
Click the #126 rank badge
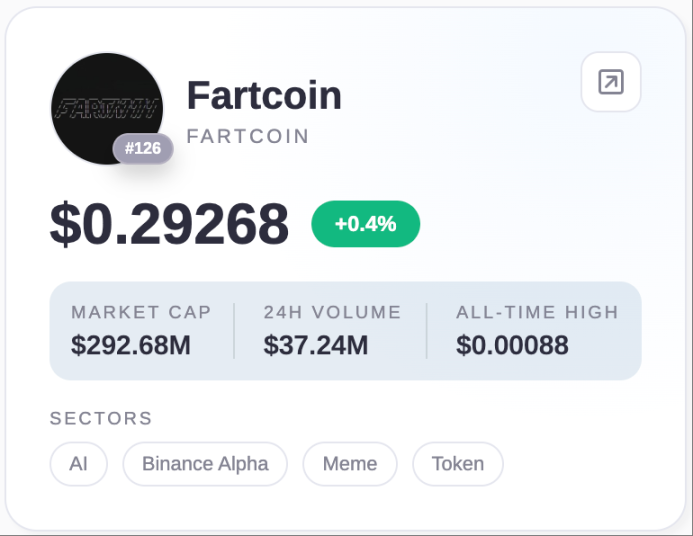click(143, 149)
